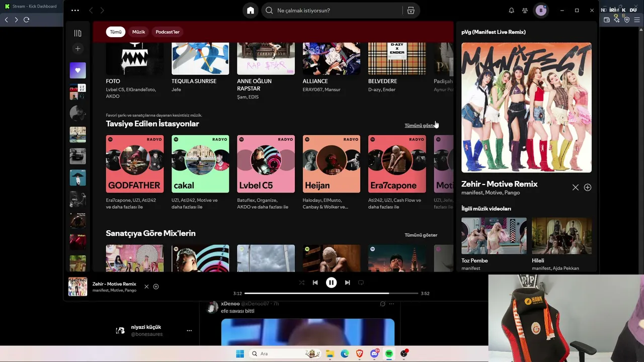Remove track via X in now-playing bar

tap(146, 287)
